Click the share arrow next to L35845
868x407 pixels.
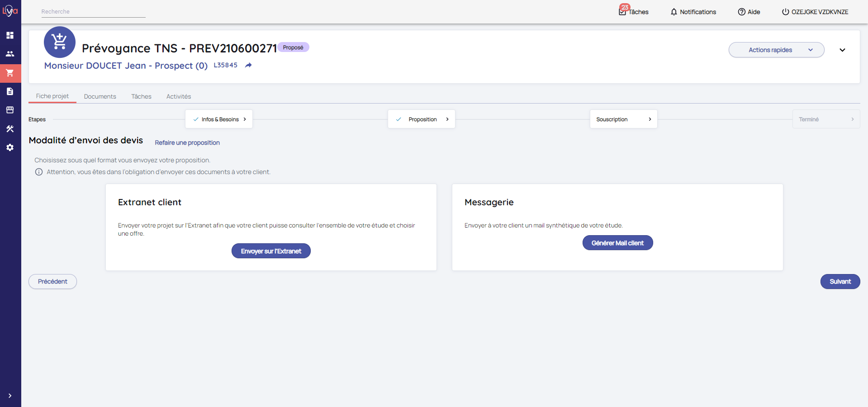coord(248,66)
